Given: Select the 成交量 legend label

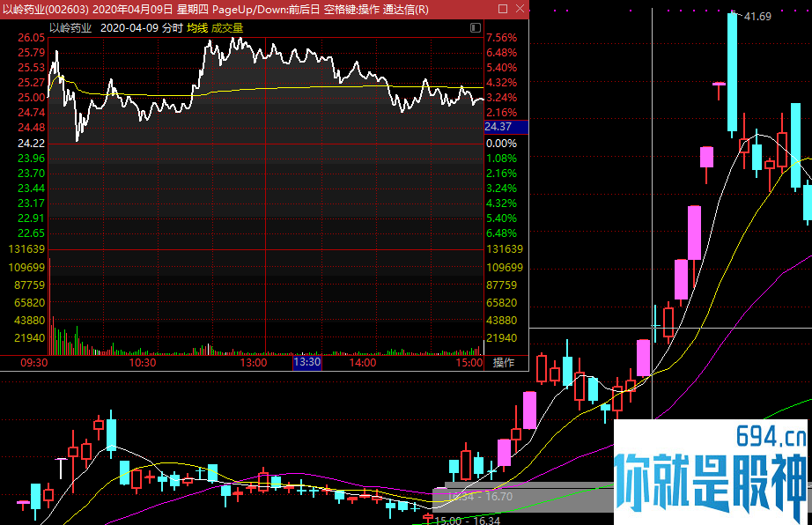Looking at the screenshot, I should point(227,28).
